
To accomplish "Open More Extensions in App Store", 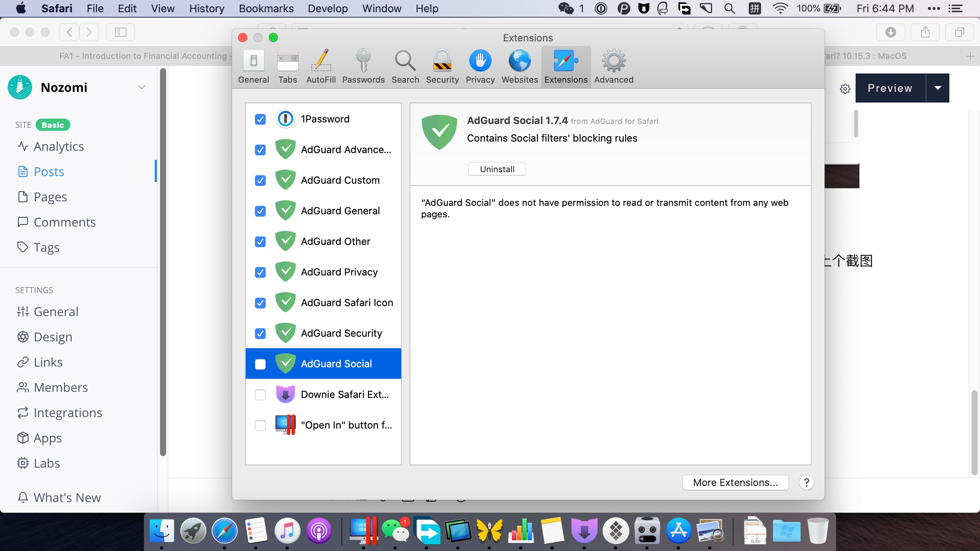I will click(x=735, y=483).
